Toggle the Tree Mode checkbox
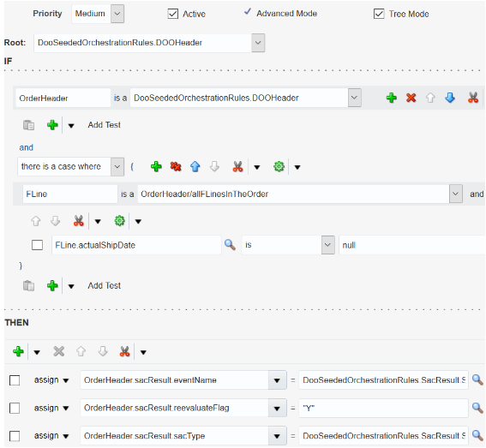The width and height of the screenshot is (486, 448). tap(379, 14)
